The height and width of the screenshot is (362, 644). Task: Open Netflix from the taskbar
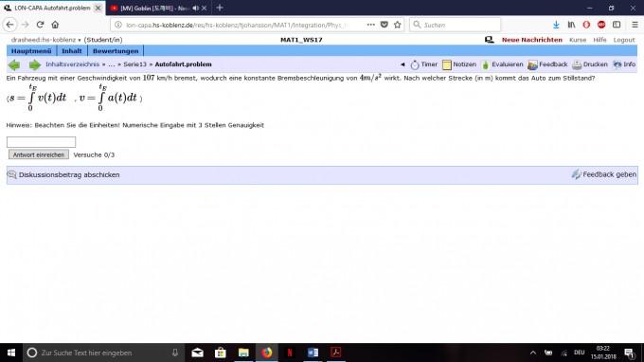290,353
